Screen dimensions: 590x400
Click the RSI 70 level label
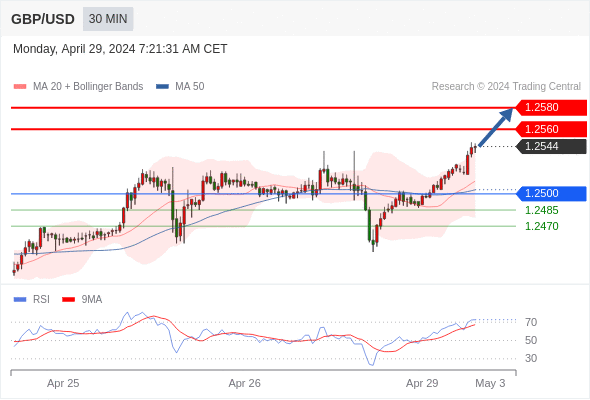tap(531, 322)
